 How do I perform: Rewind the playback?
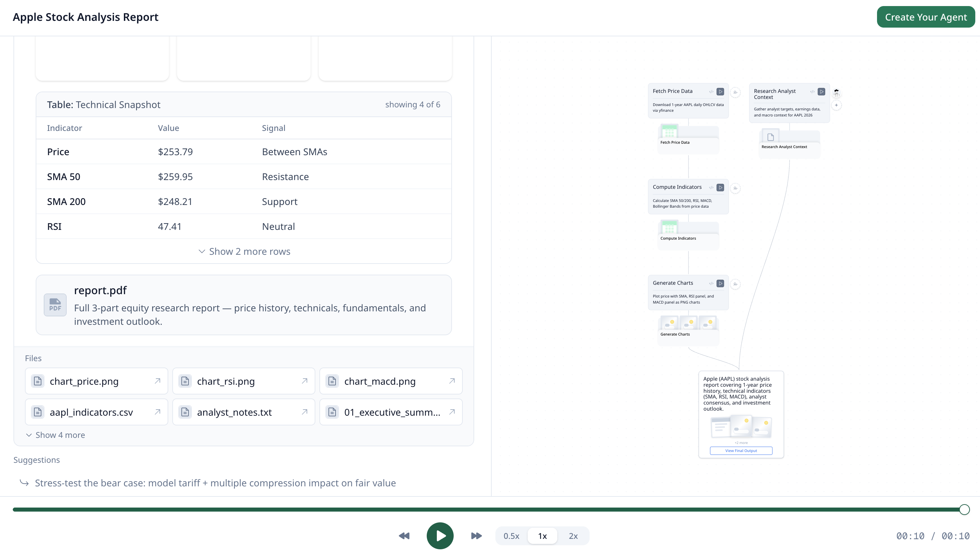click(x=404, y=536)
